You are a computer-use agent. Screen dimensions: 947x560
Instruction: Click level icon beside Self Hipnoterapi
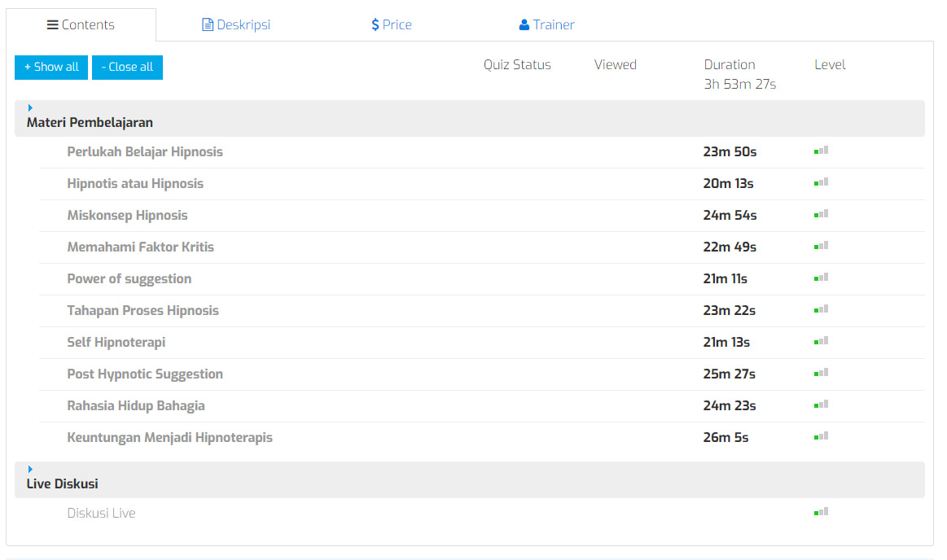[821, 341]
